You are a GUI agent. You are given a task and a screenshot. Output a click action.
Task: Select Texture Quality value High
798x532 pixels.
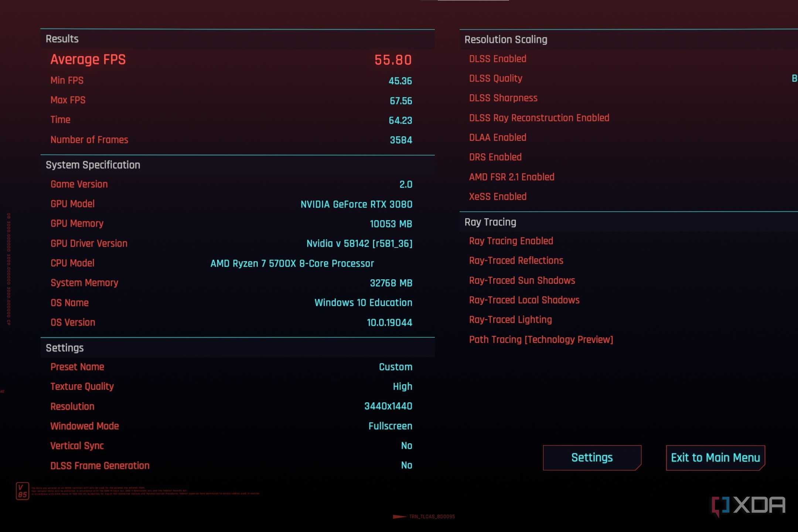(x=402, y=386)
